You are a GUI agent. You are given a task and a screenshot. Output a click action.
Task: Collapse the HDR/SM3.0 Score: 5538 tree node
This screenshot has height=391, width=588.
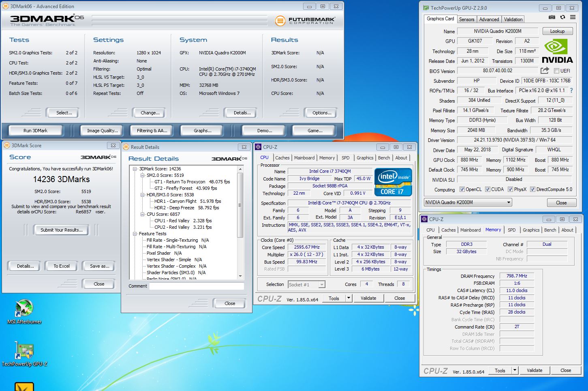[143, 195]
